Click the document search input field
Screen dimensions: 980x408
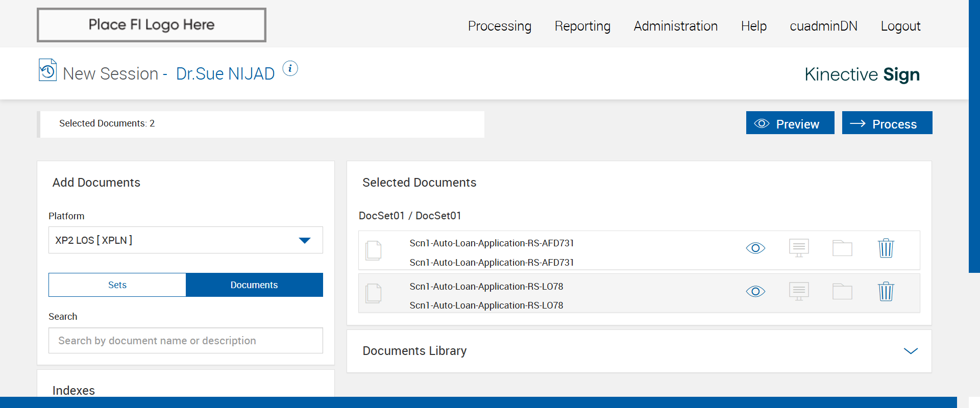(x=185, y=341)
